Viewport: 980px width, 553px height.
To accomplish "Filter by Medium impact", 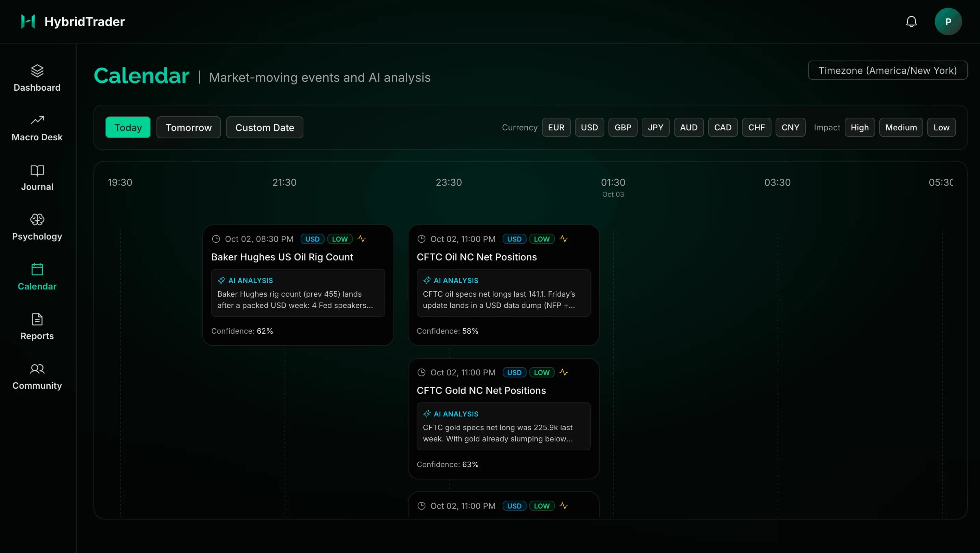I will [x=901, y=127].
